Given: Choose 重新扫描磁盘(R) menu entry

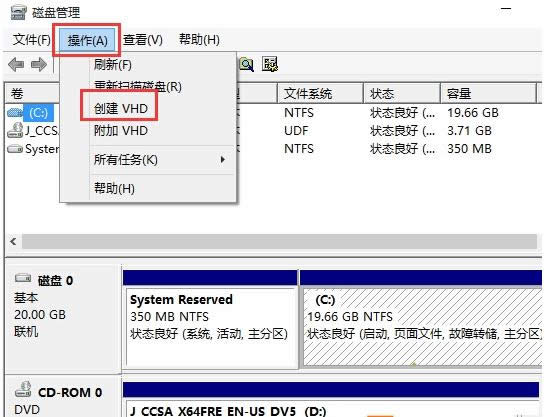Looking at the screenshot, I should [x=138, y=86].
